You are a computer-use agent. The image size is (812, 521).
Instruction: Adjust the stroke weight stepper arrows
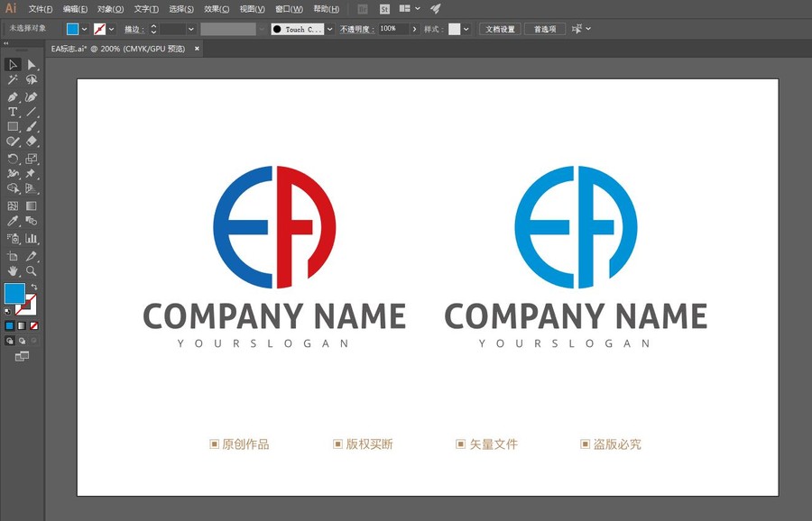click(153, 30)
